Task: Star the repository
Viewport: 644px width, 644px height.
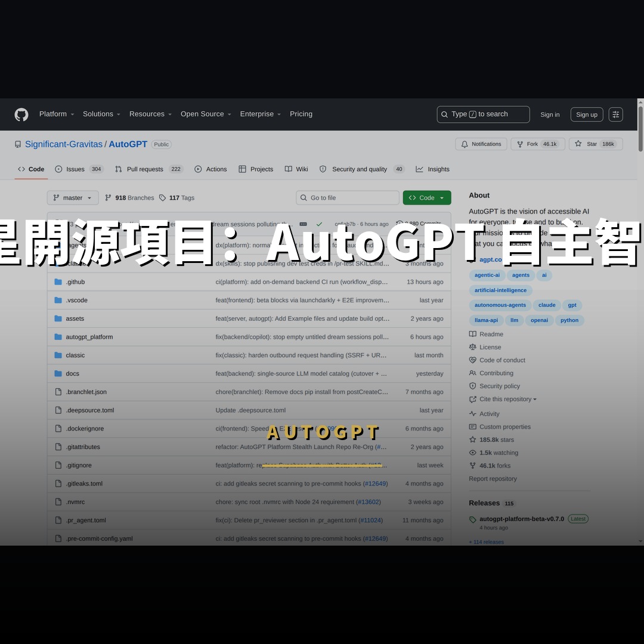Action: [596, 144]
